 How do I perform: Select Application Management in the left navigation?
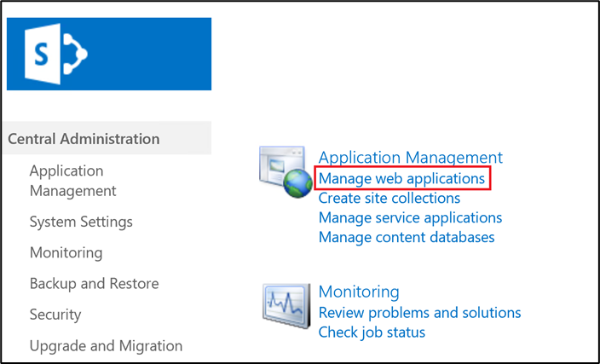pyautogui.click(x=72, y=181)
